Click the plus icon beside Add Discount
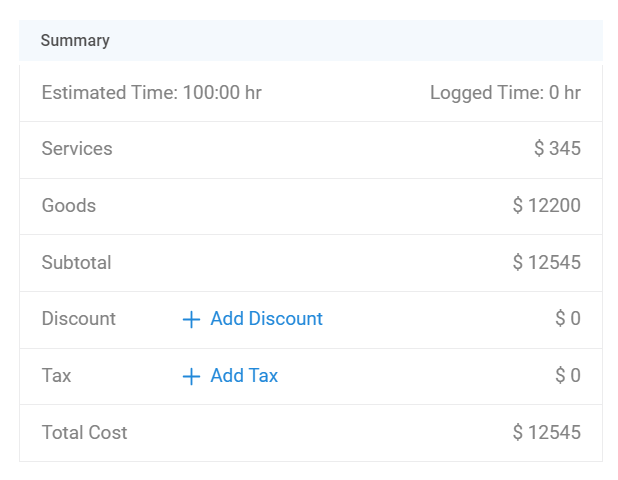The image size is (618, 480). click(191, 319)
